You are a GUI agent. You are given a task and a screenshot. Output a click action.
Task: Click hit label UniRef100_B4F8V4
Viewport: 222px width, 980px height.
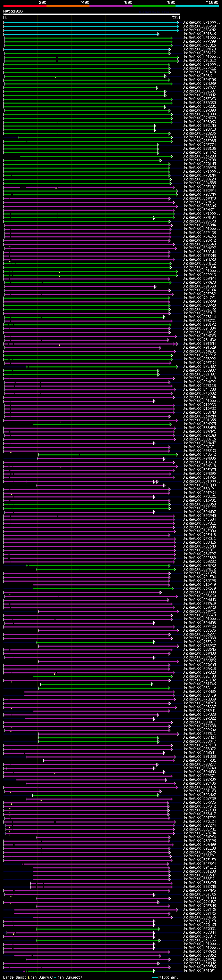point(199,864)
